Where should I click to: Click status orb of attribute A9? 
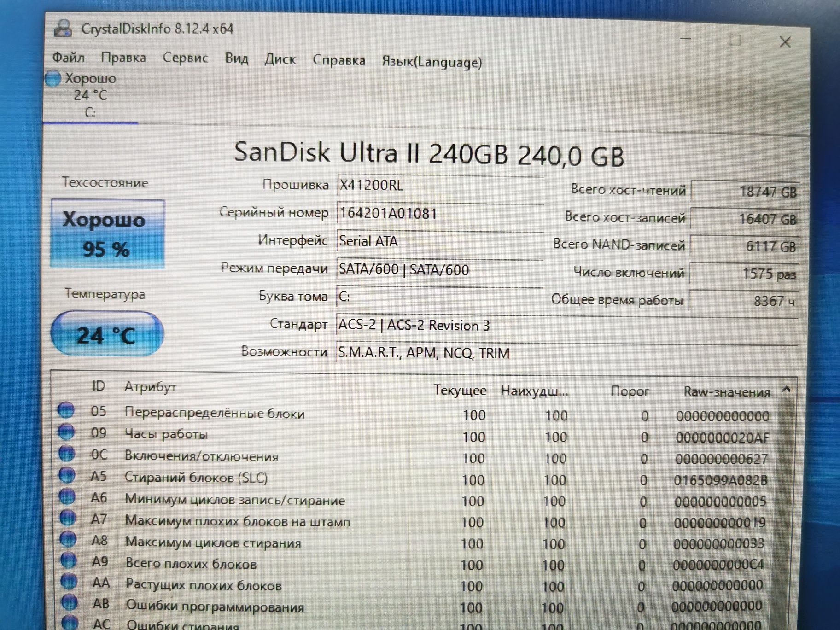[70, 560]
